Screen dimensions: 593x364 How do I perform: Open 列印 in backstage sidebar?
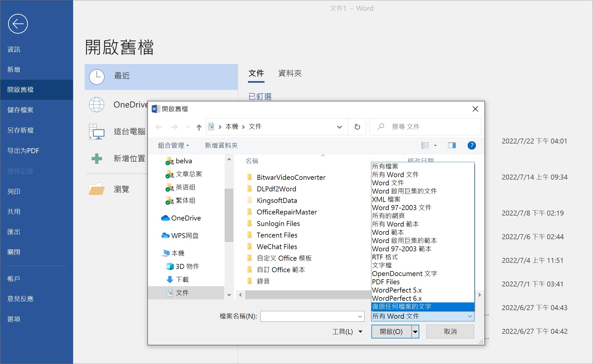coord(37,191)
